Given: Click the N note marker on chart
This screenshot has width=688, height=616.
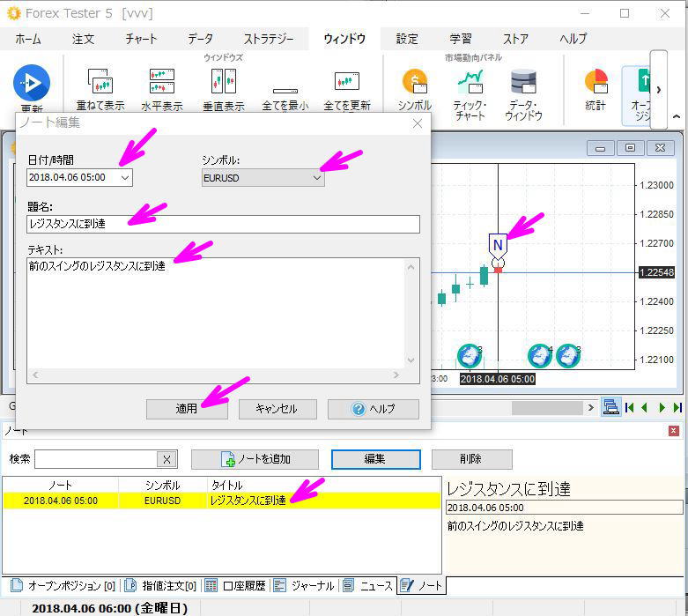Looking at the screenshot, I should tap(498, 244).
